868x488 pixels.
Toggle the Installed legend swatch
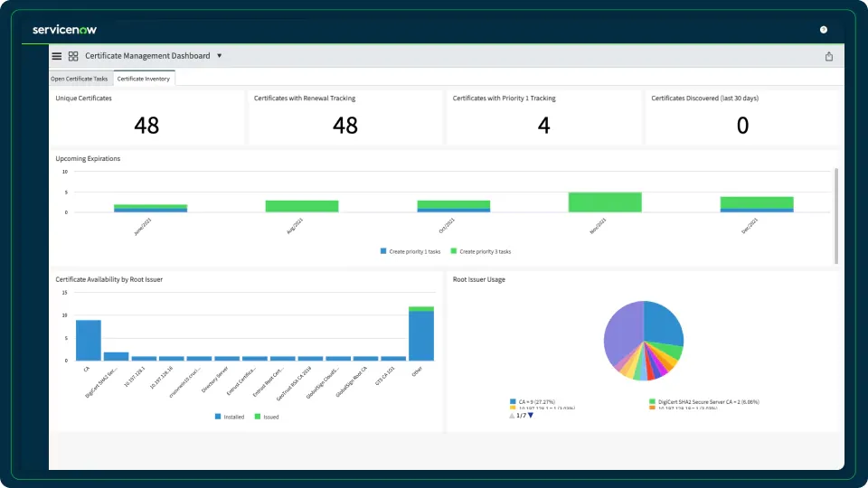pos(218,417)
